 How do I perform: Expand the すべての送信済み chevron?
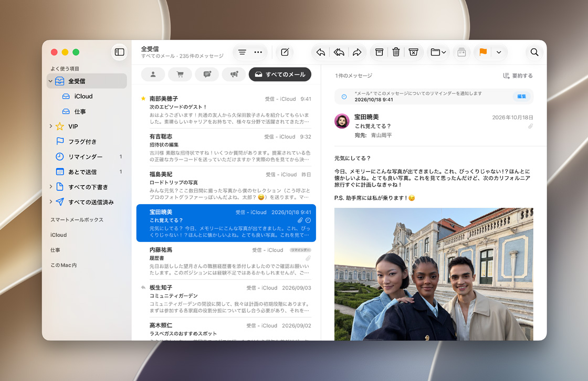(x=51, y=202)
